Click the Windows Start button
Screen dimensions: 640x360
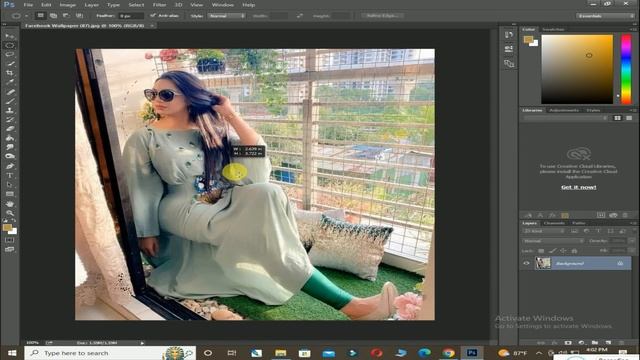[11, 353]
